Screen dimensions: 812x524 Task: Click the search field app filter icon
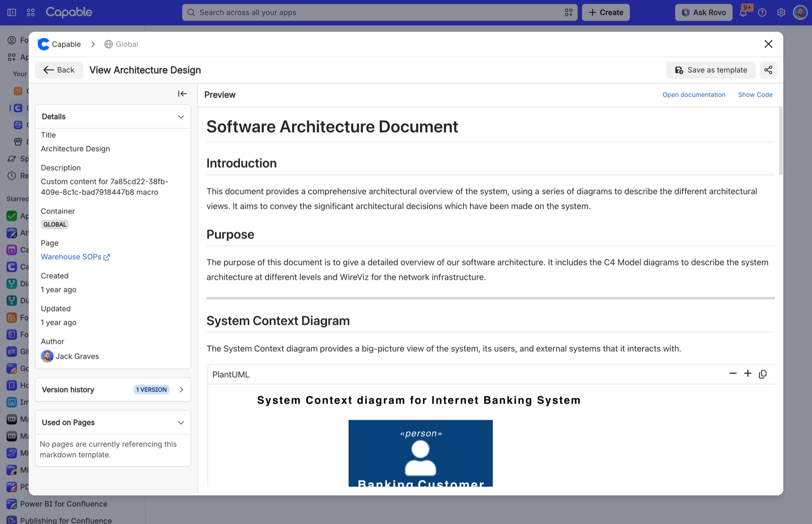pos(568,13)
